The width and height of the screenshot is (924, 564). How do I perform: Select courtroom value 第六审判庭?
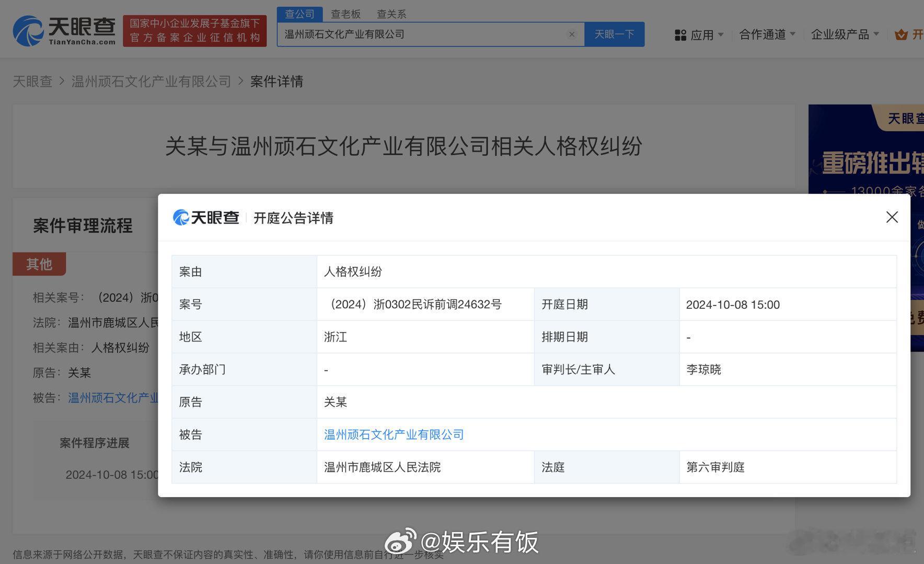[715, 467]
